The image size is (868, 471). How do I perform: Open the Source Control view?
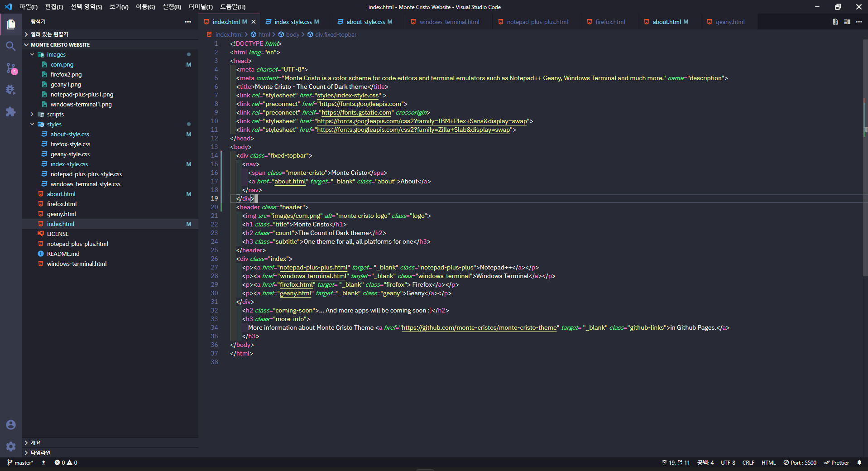11,68
